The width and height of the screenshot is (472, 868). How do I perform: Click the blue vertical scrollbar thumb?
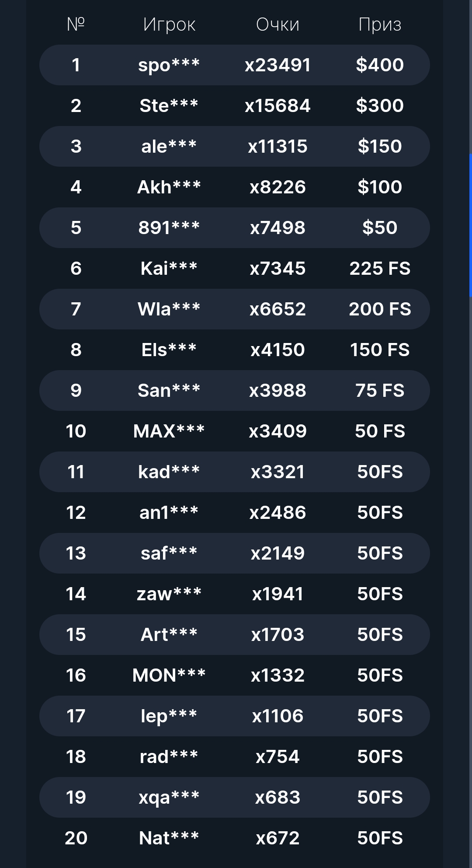[470, 225]
